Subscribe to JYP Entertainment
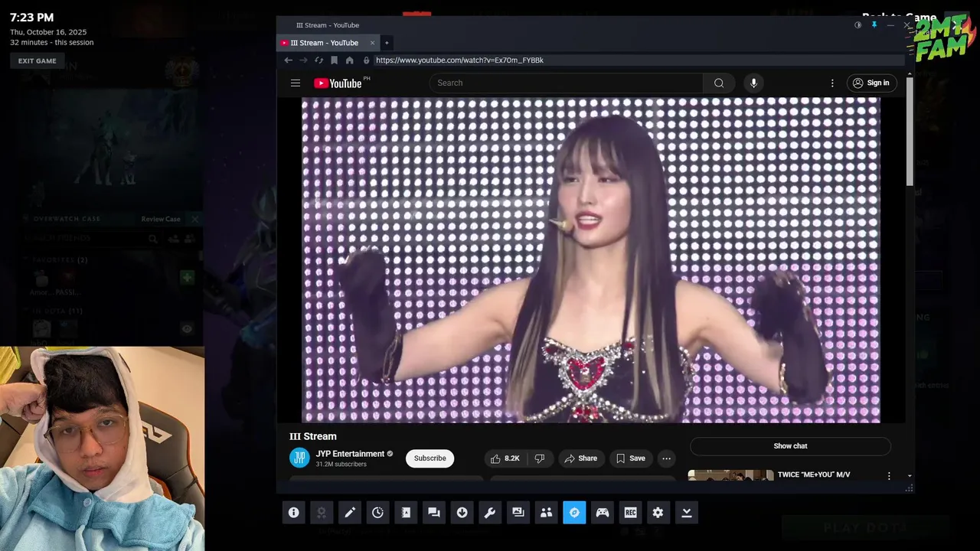Viewport: 980px width, 551px height. tap(430, 458)
